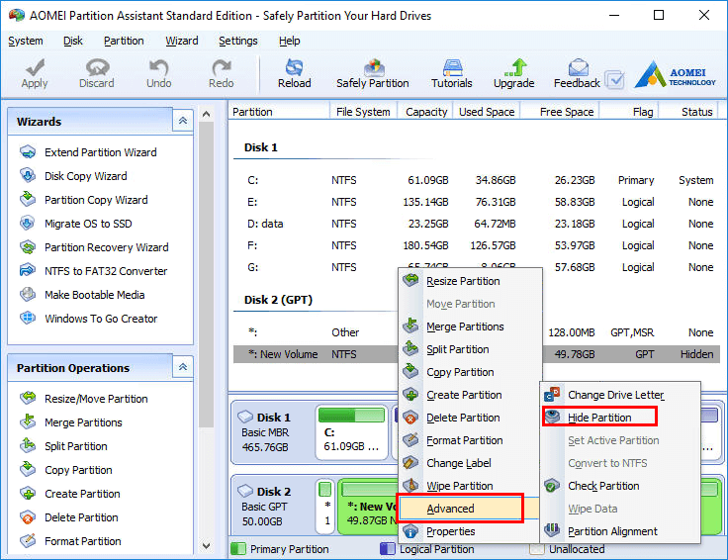Screen dimensions: 728x560
Task: Click the Undo arrow icon
Action: pos(159,68)
